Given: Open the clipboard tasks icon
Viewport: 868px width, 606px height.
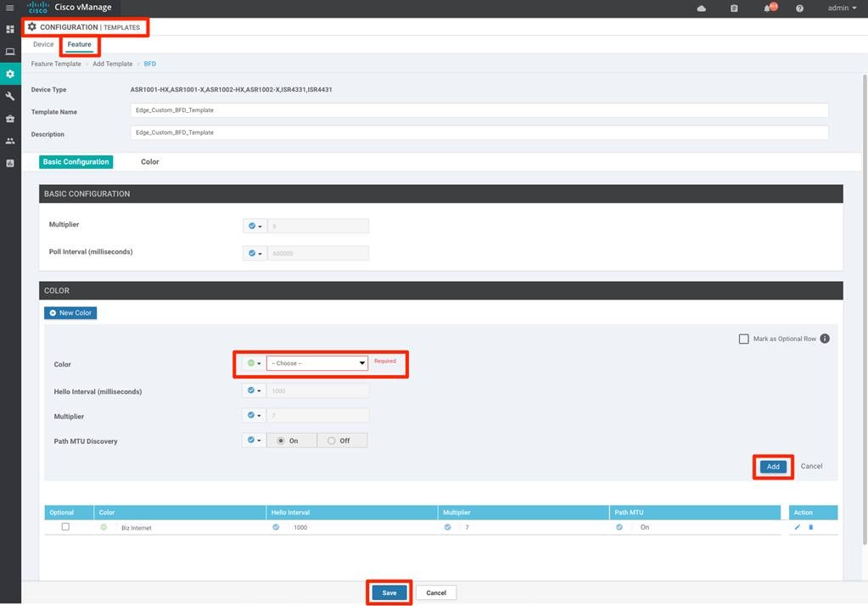Looking at the screenshot, I should click(734, 8).
